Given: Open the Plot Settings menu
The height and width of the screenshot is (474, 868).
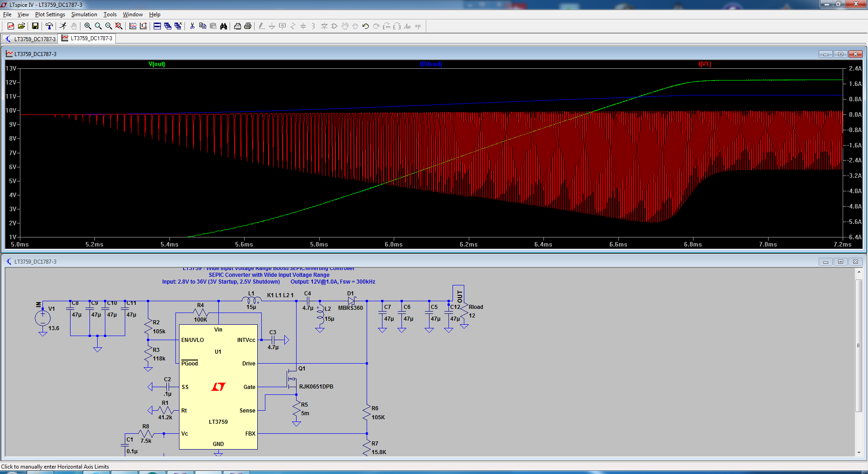Looking at the screenshot, I should [50, 14].
